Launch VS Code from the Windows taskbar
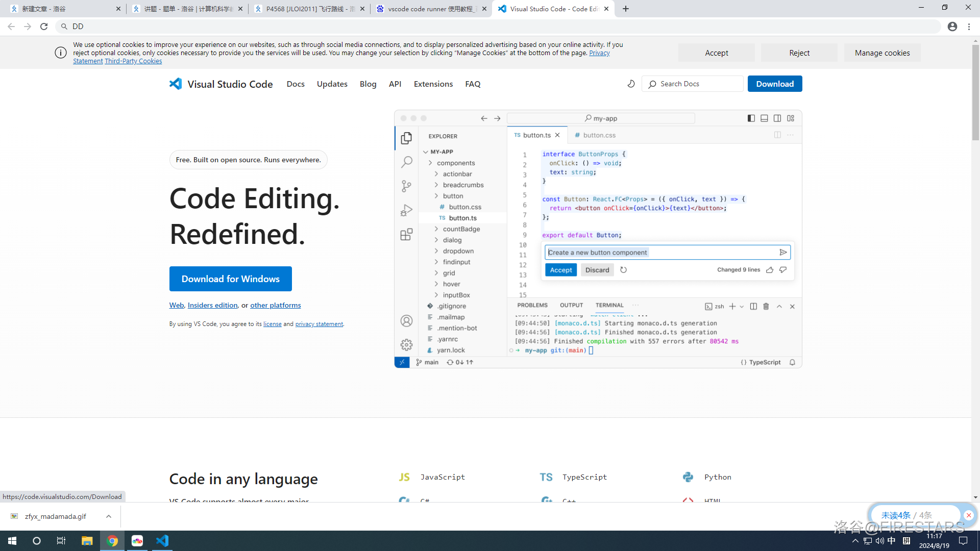 pyautogui.click(x=162, y=541)
